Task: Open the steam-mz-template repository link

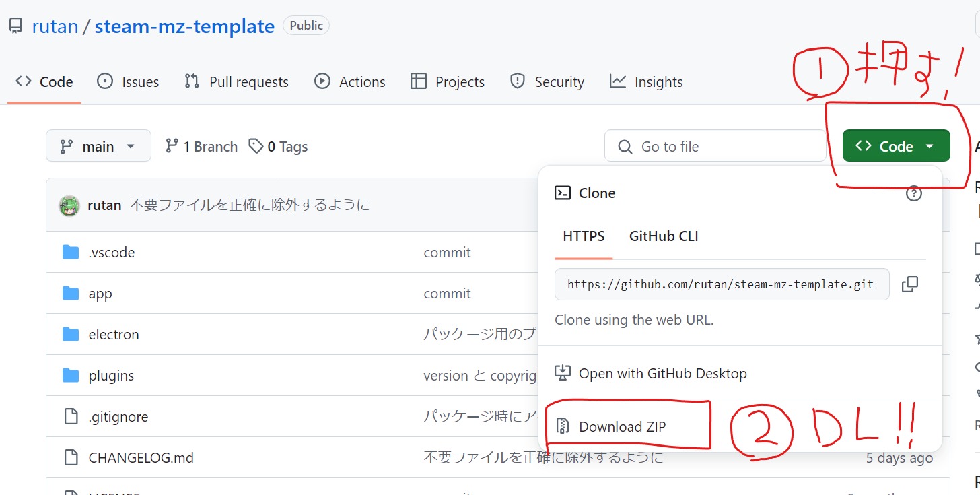Action: click(x=184, y=26)
